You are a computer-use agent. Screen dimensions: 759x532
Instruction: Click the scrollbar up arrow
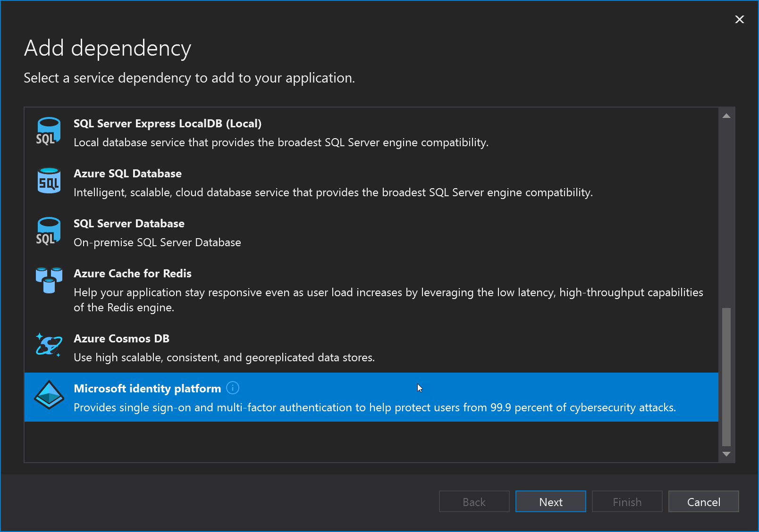[x=726, y=116]
